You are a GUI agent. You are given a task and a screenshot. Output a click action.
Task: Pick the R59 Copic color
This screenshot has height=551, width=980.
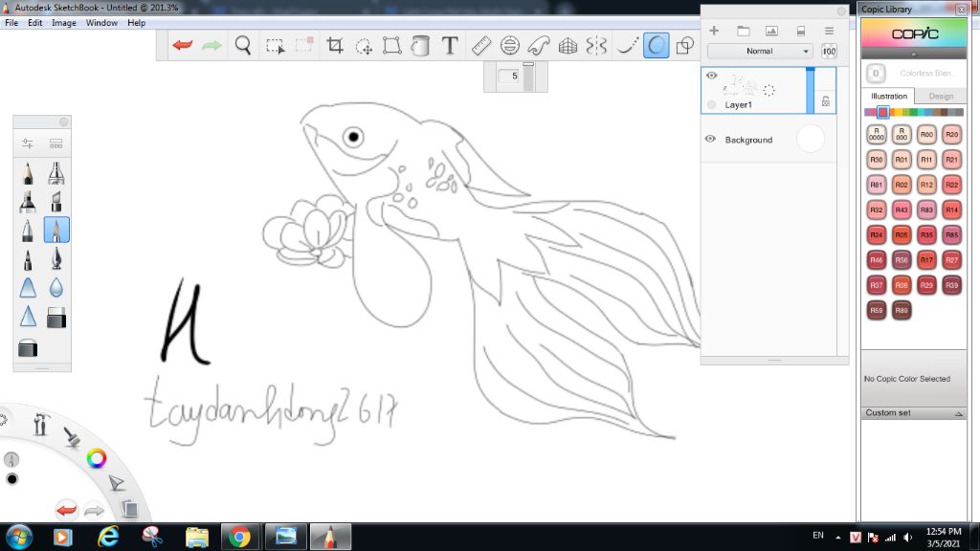pos(877,310)
